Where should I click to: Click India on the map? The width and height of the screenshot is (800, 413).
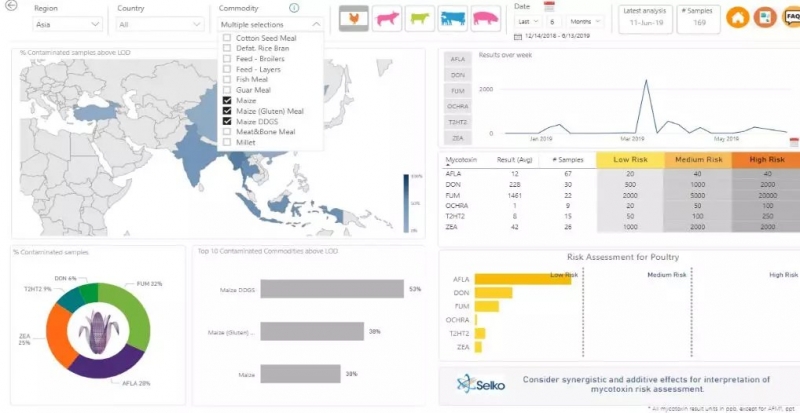pos(196,151)
